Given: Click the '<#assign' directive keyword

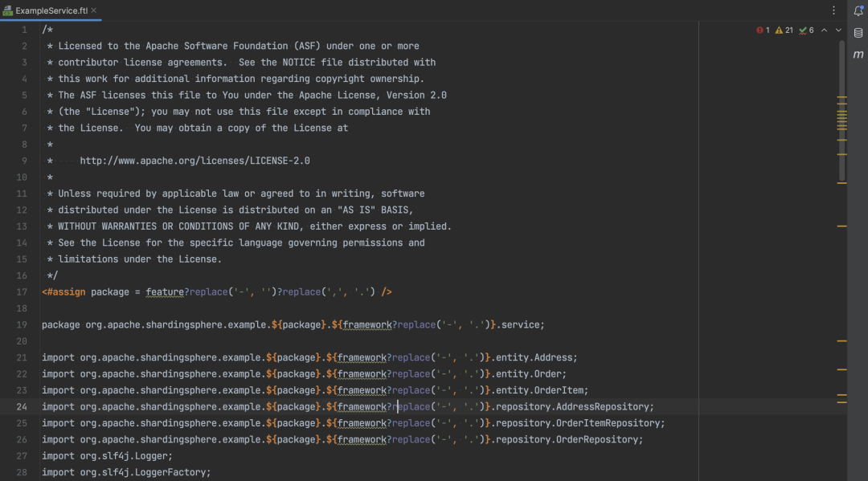Looking at the screenshot, I should [63, 292].
